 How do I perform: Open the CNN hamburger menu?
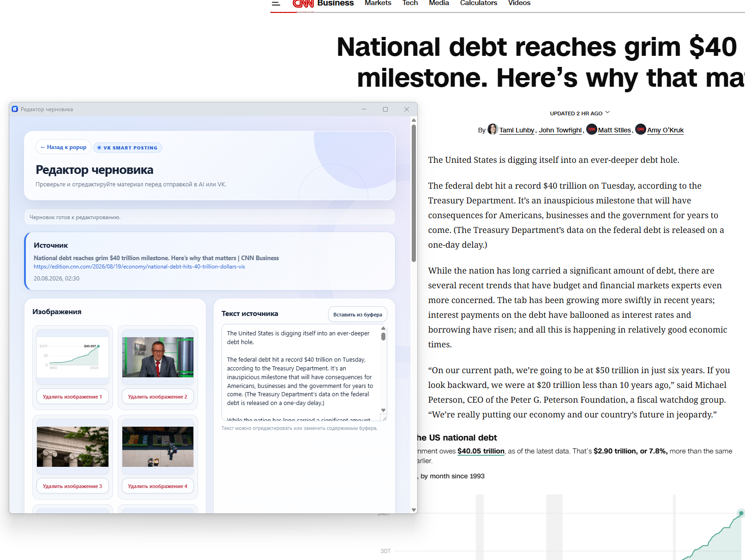pyautogui.click(x=276, y=3)
